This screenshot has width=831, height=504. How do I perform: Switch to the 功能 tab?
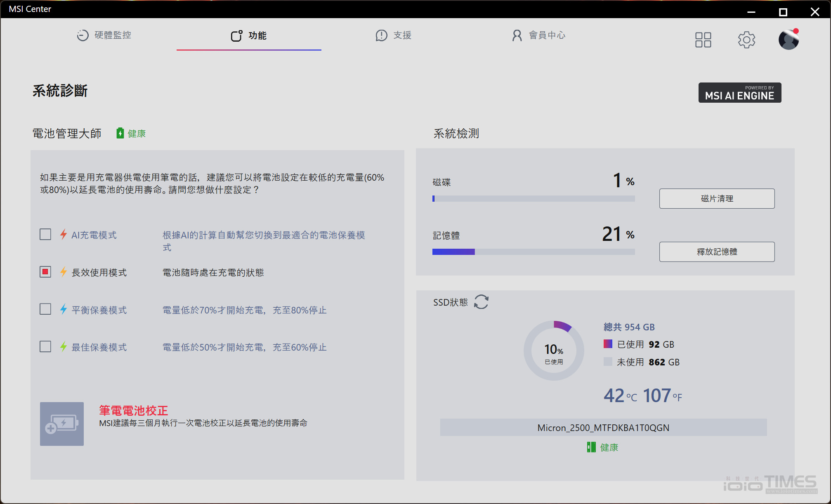pyautogui.click(x=249, y=35)
